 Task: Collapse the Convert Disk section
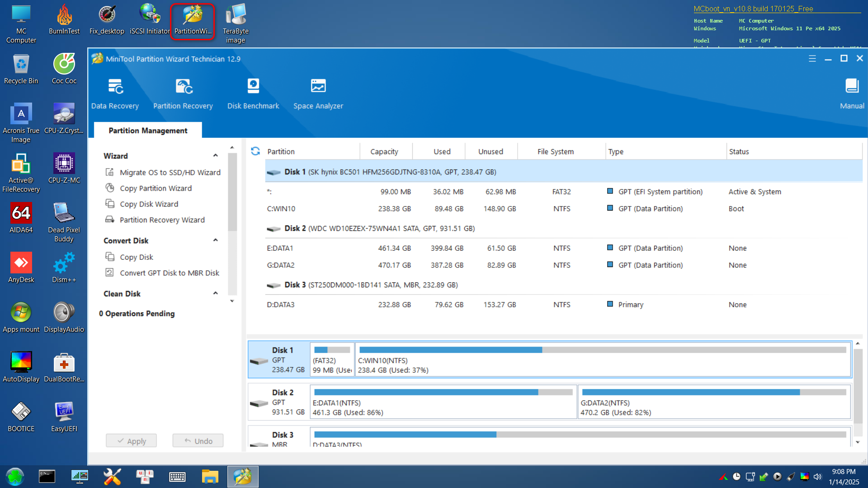(x=216, y=240)
